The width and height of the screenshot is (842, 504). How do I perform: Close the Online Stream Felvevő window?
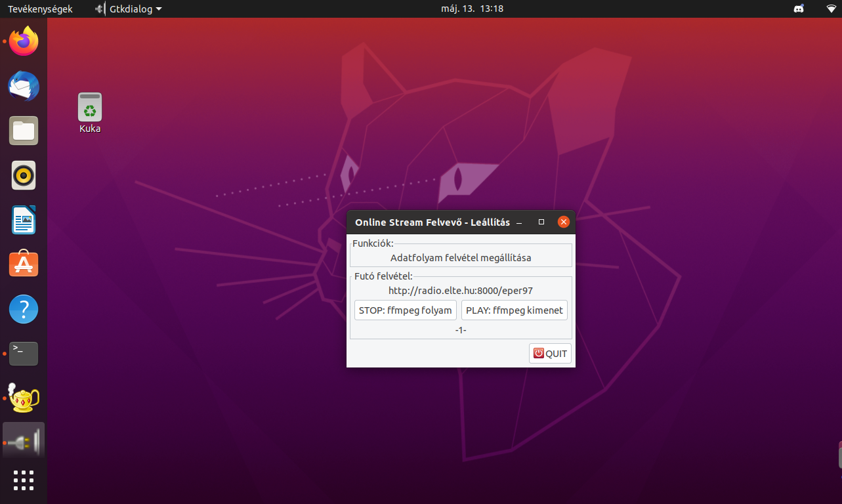pos(563,222)
